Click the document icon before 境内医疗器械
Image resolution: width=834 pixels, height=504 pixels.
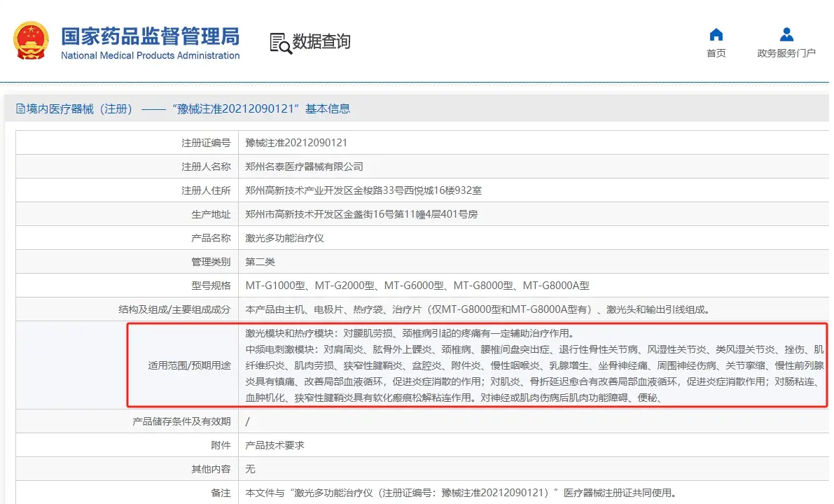click(20, 109)
